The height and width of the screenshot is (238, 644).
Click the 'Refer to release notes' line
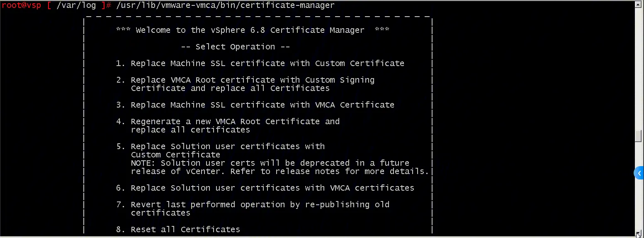pos(280,171)
